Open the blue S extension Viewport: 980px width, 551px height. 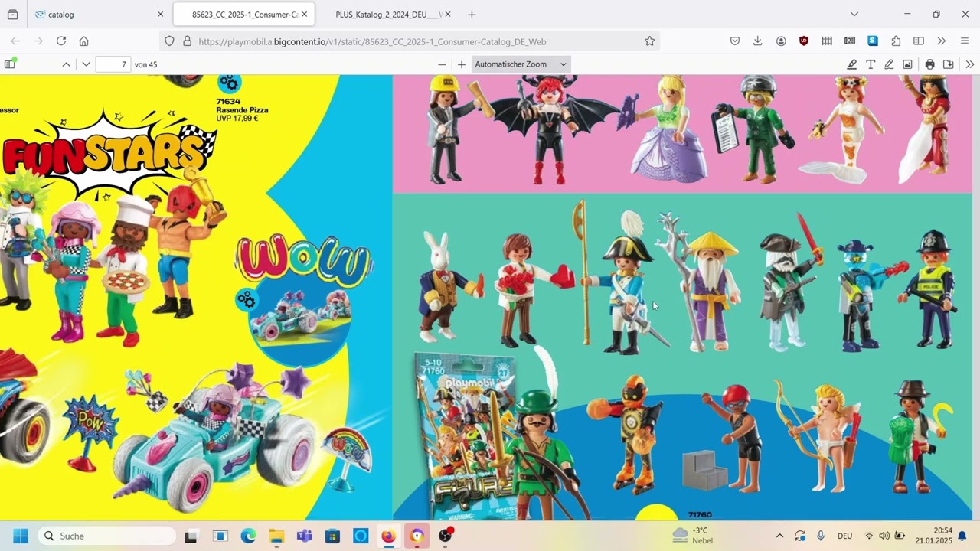pyautogui.click(x=873, y=41)
